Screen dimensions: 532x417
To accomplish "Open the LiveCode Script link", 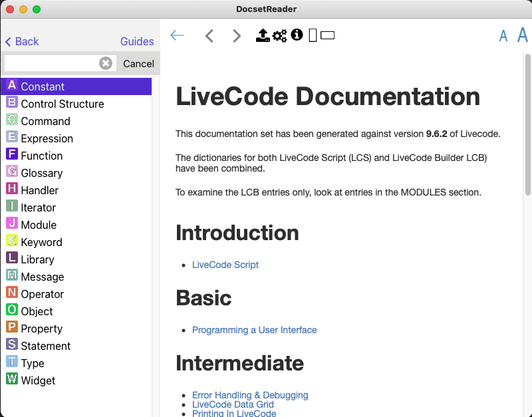I will (x=225, y=265).
